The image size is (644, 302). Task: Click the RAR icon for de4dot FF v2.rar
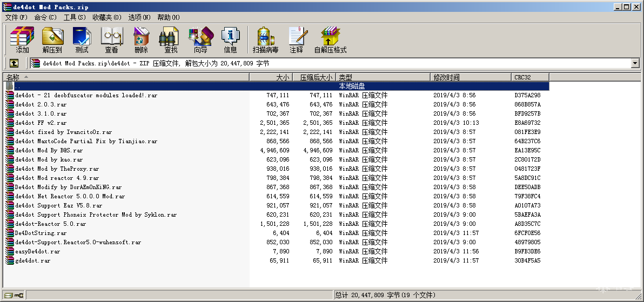tap(9, 123)
